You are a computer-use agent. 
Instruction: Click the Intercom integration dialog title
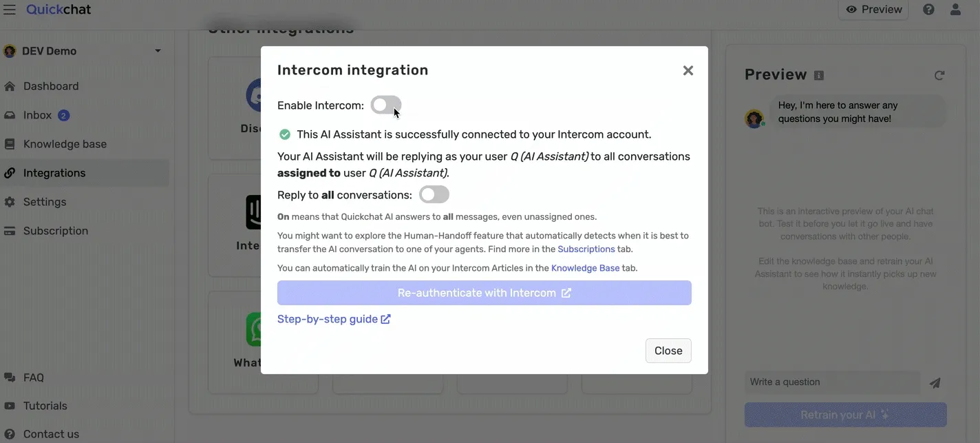click(353, 70)
